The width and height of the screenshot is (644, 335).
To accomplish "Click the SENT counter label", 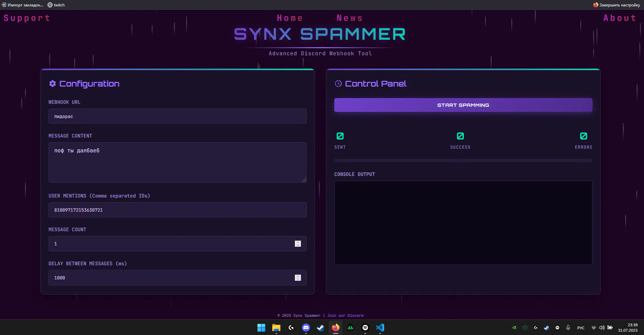I will [340, 147].
